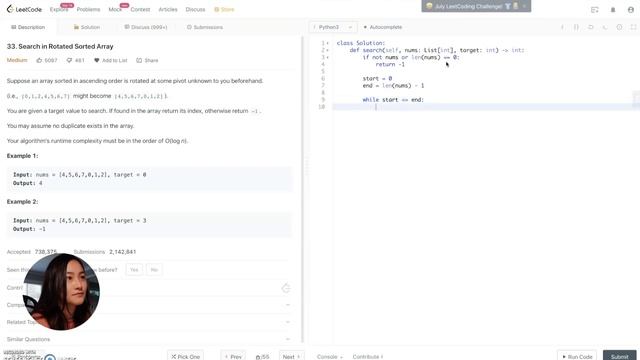Open the Mock menu item
Screen dimensions: 640x360
pos(115,9)
